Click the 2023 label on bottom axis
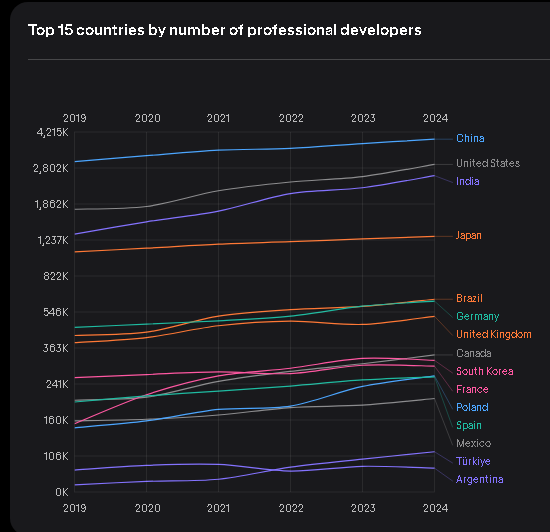550x532 pixels. coord(363,508)
